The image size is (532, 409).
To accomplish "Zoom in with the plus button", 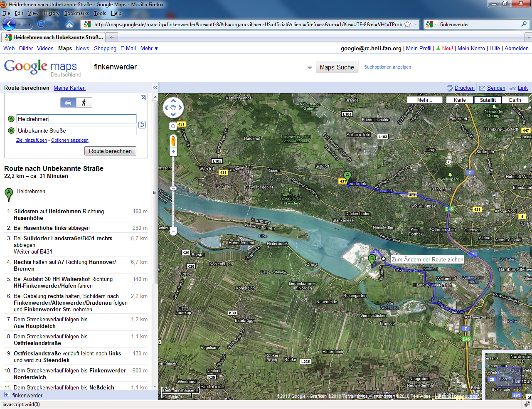I will (x=173, y=152).
